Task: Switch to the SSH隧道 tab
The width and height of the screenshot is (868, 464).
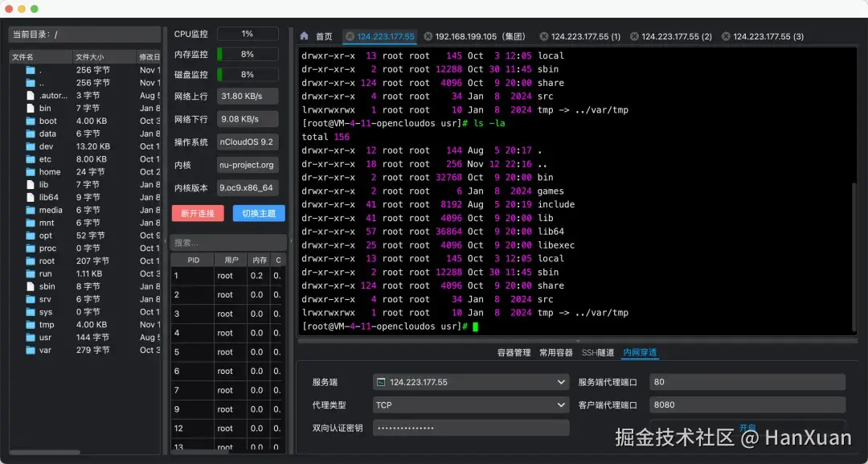Action: coord(596,351)
